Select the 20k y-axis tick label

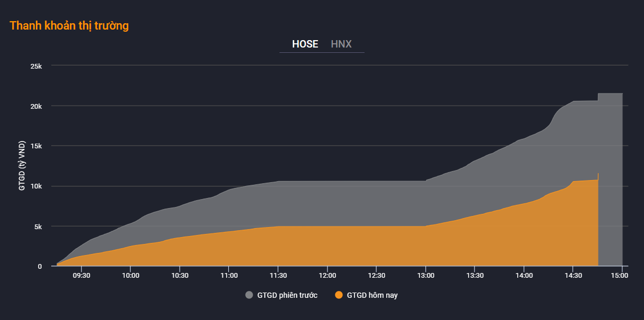[x=36, y=106]
